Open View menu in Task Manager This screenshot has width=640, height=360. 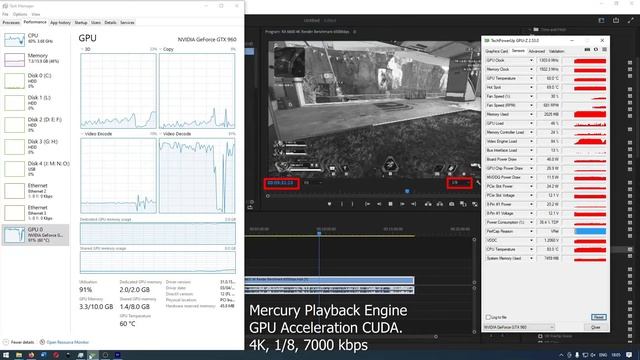click(x=36, y=14)
